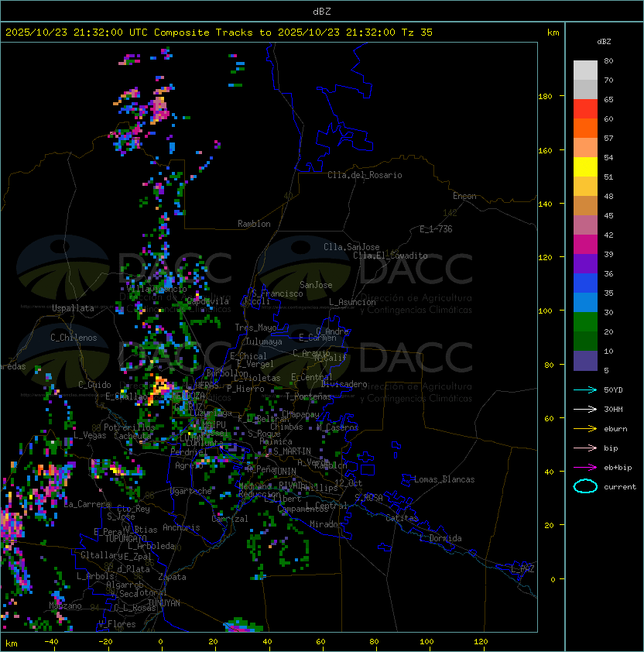Click the 'Divisadero' map label
644x652 pixels.
[x=344, y=384]
